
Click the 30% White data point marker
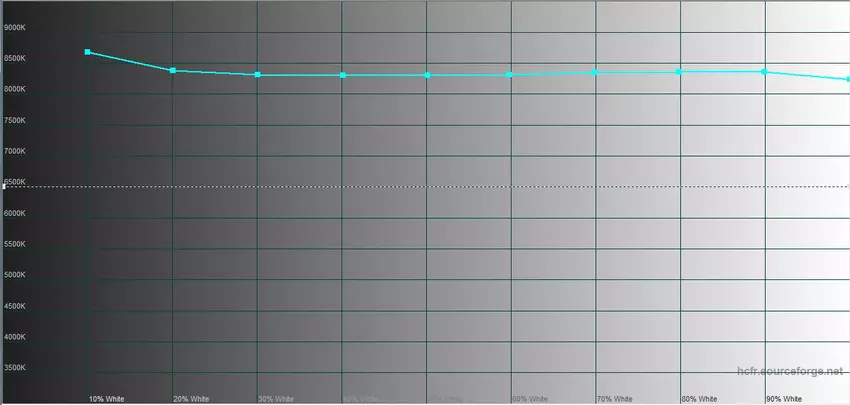click(258, 75)
